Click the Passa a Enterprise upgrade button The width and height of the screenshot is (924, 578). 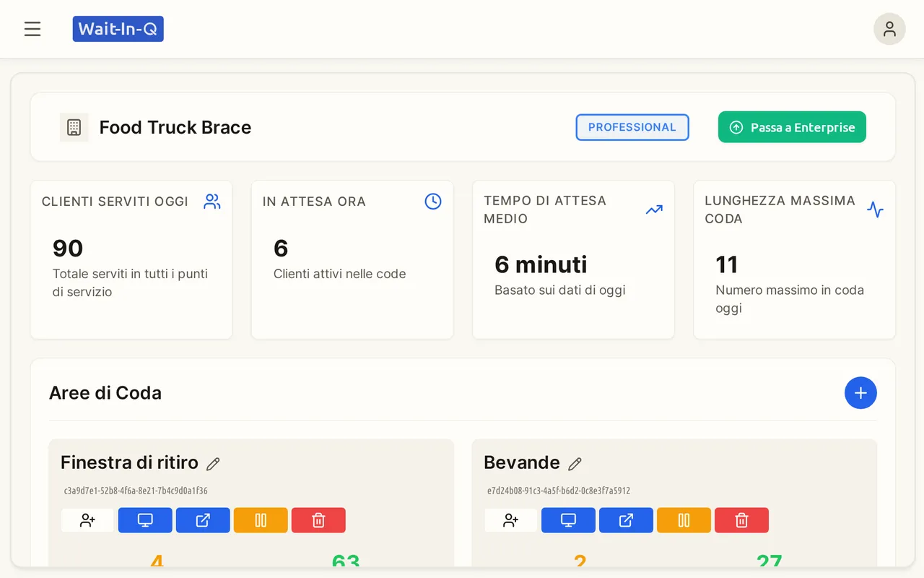point(792,127)
